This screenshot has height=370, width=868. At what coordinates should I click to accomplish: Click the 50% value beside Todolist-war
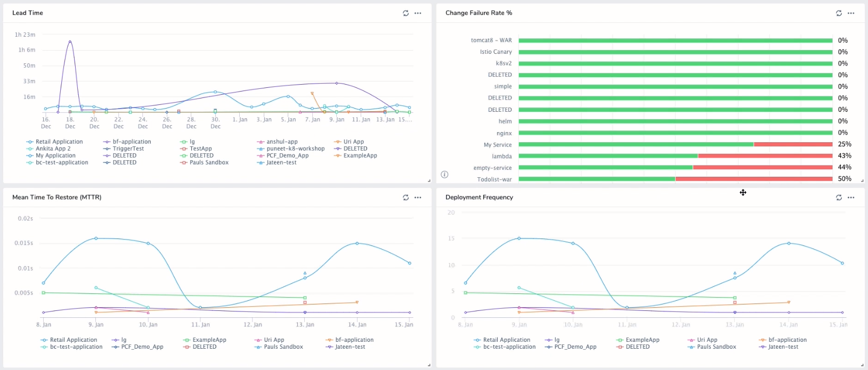coord(845,179)
